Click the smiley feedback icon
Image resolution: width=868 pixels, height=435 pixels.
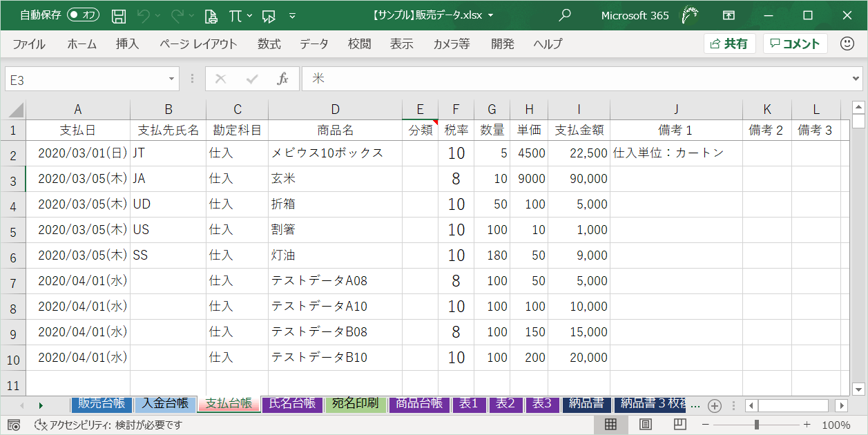click(847, 43)
